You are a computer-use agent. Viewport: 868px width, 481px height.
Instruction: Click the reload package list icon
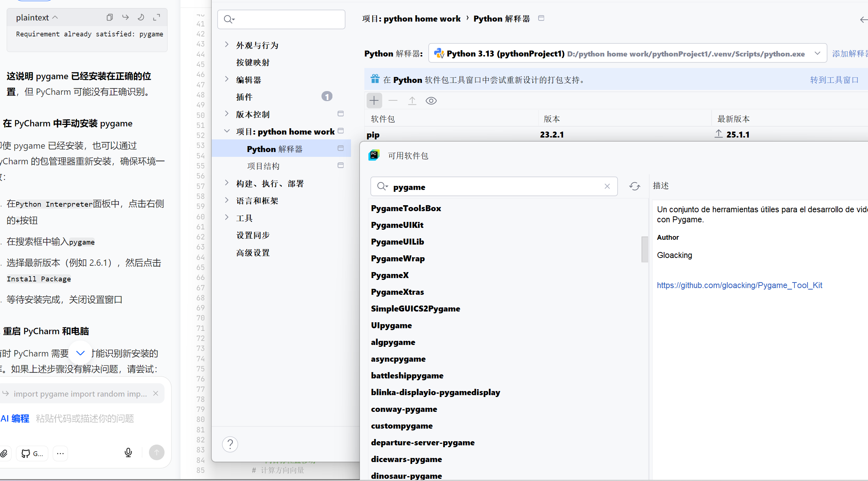pos(634,186)
